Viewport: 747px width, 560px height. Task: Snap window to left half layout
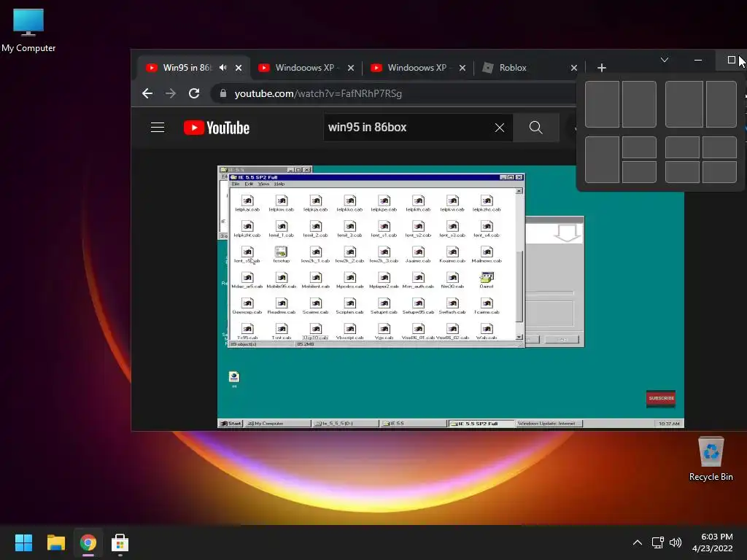click(602, 104)
